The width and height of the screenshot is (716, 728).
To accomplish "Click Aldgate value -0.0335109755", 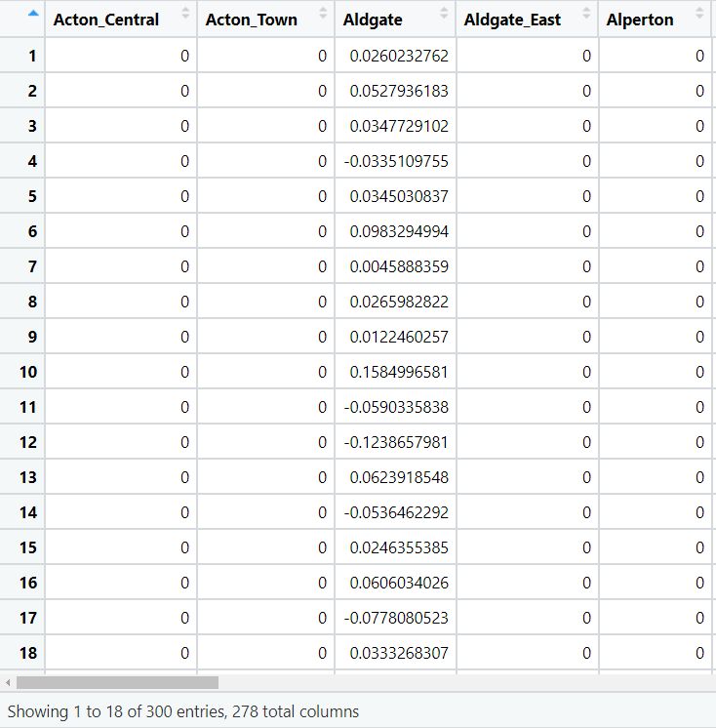I will [x=396, y=161].
